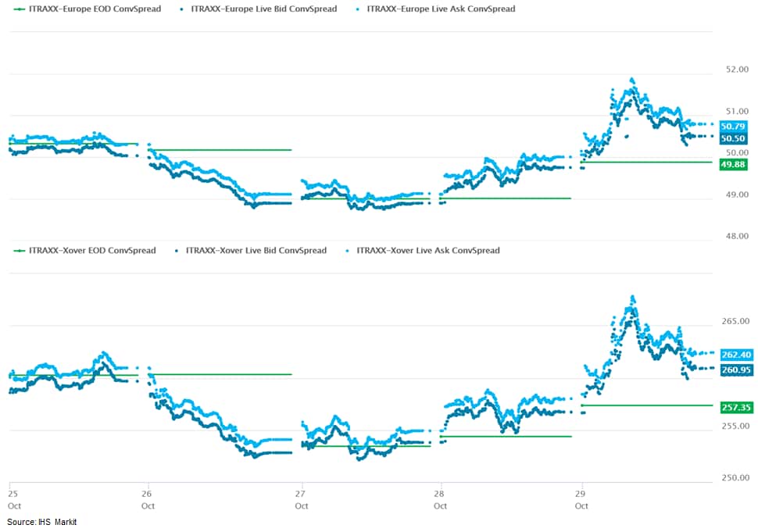Screen dimensions: 758x532
Task: Select the 262.40 Xover ask value badge
Action: [736, 355]
